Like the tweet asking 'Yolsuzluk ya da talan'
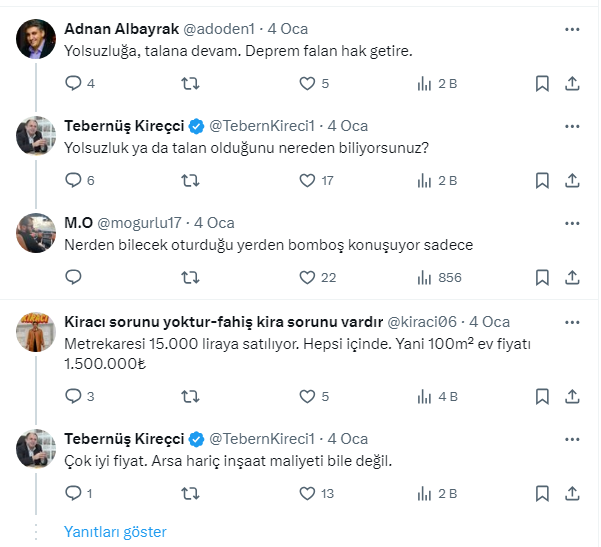The height and width of the screenshot is (547, 601). (307, 181)
